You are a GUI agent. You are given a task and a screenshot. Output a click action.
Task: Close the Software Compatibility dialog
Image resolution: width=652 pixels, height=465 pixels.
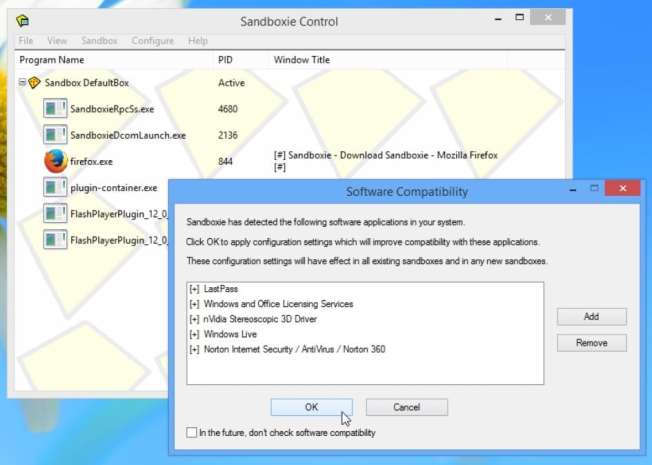pyautogui.click(x=622, y=188)
